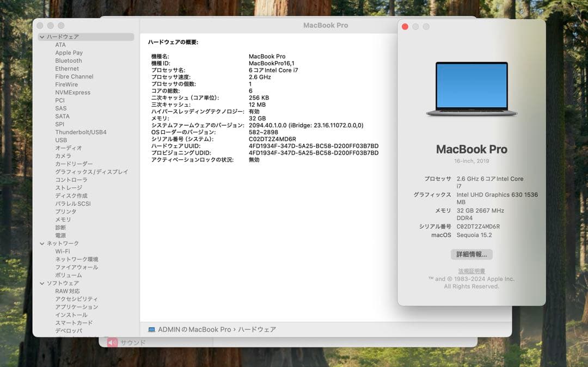Select Ethernet in the sidebar
The image size is (588, 367).
[67, 69]
